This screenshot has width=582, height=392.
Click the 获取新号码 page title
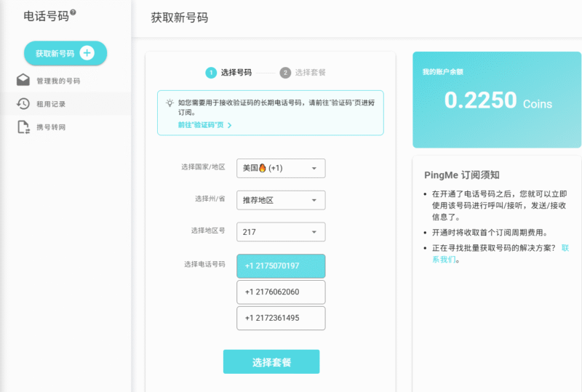(179, 17)
